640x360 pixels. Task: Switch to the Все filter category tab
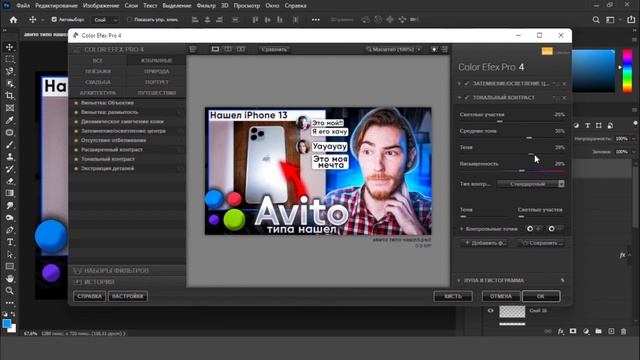[98, 60]
